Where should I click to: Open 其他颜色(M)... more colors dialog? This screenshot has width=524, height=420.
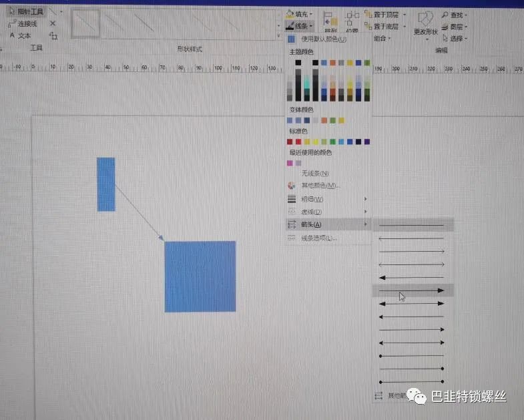point(328,185)
